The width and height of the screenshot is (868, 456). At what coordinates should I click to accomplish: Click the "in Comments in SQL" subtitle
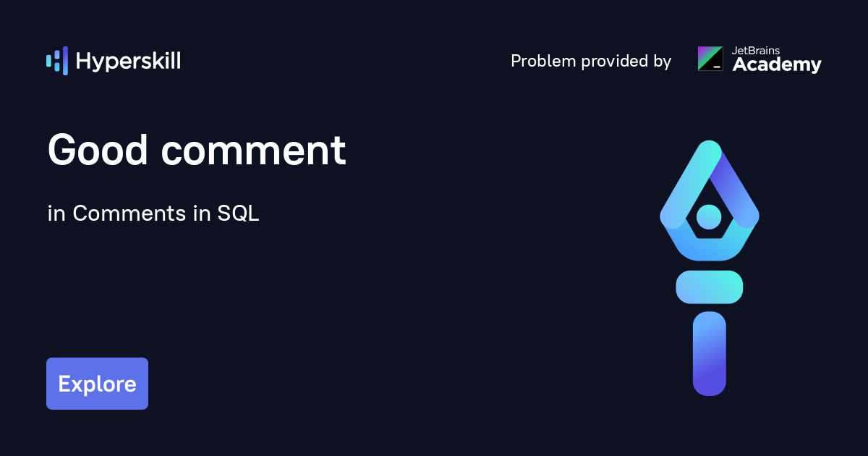point(153,214)
